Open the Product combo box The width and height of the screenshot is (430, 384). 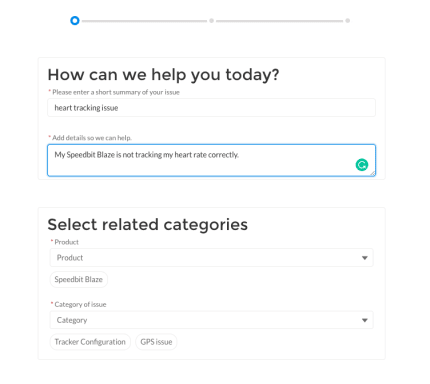click(211, 258)
